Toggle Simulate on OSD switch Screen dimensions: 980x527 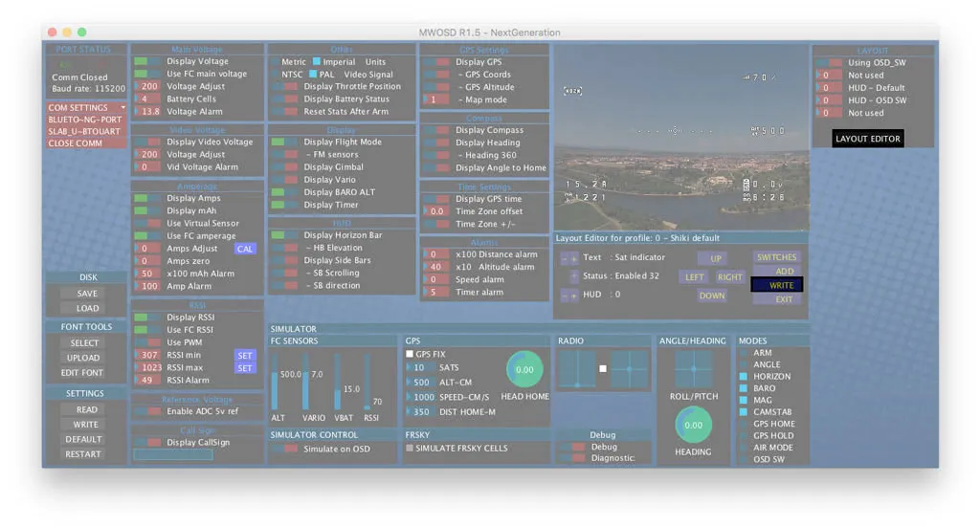pos(284,449)
